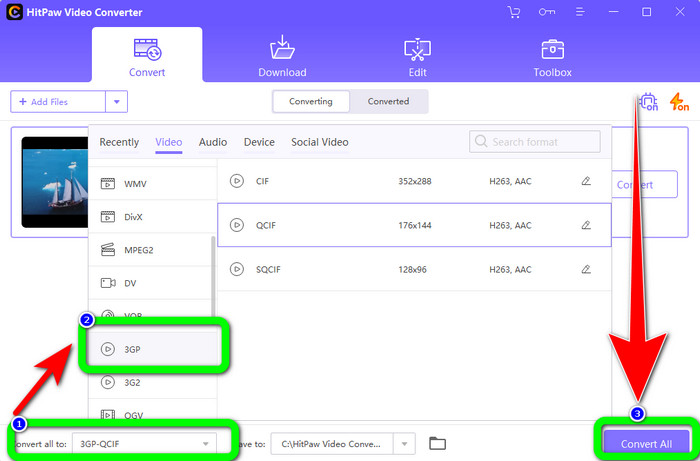Select the SQCIF 128x96 preset
Viewport: 700px width, 461px height.
(414, 269)
